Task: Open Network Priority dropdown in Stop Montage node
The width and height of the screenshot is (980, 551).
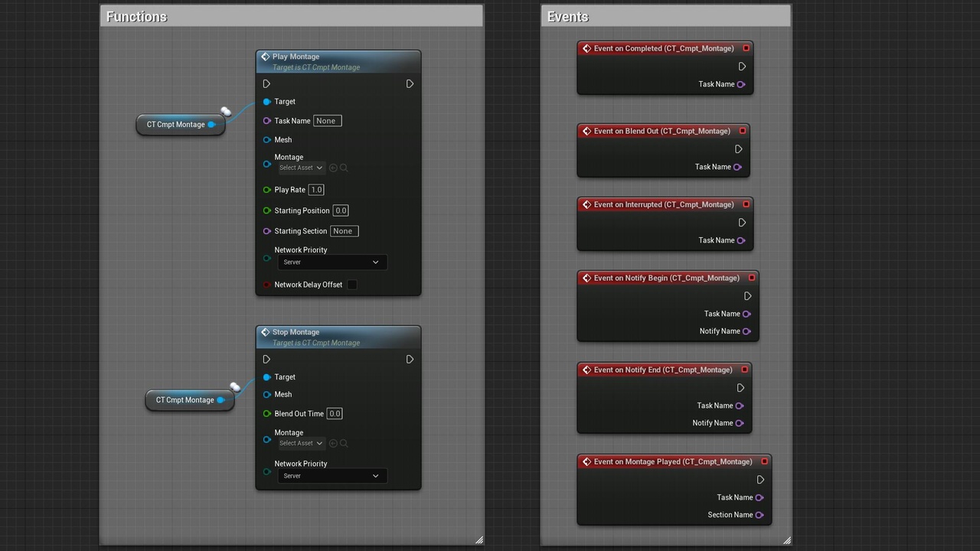Action: (332, 476)
